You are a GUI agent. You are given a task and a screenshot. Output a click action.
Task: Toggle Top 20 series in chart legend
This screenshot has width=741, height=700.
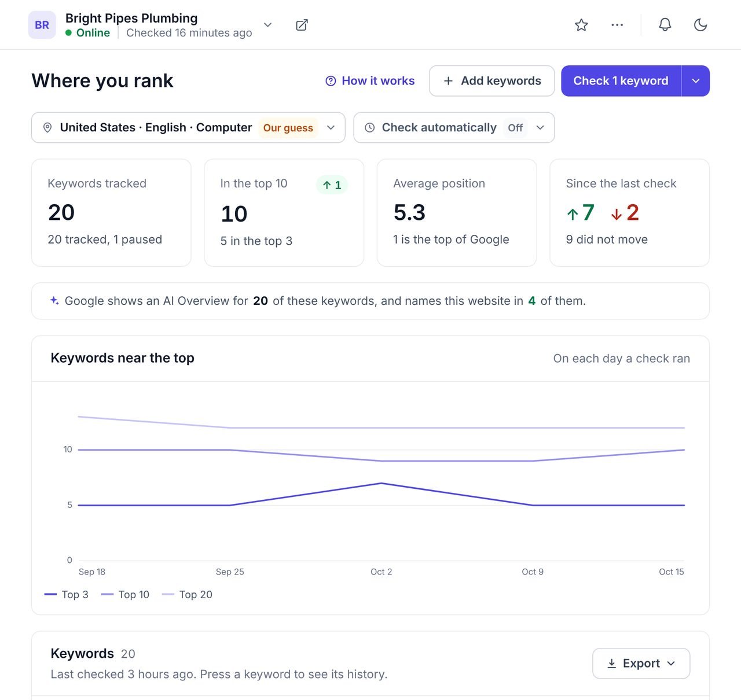(187, 595)
